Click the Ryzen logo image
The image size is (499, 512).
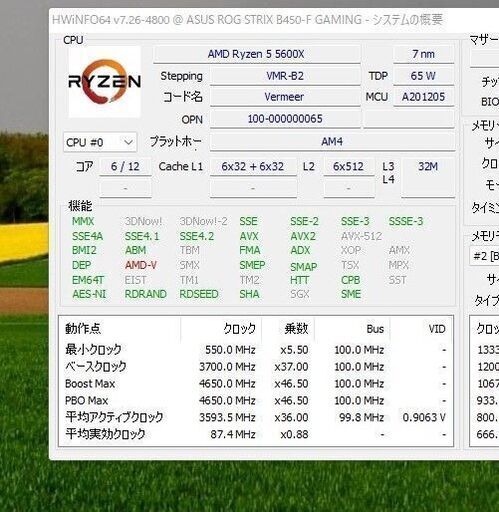105,82
